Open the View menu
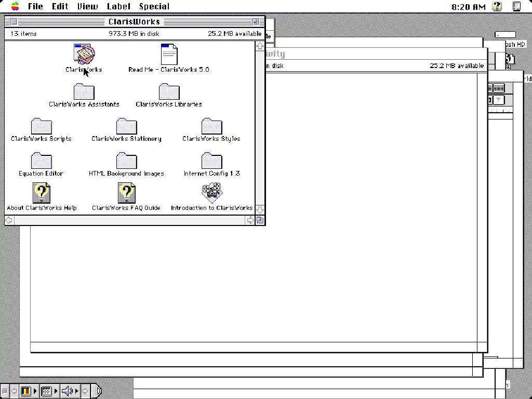 point(87,6)
